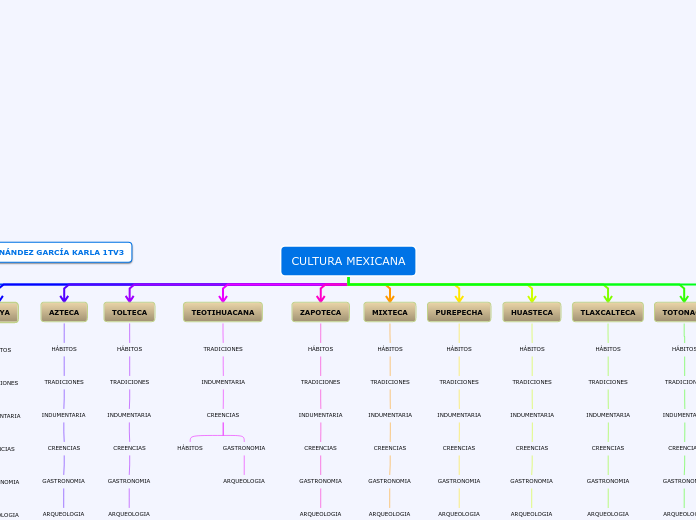Click CREENCIAS beneath PUREPECHA
Image resolution: width=696 pixels, height=520 pixels.
(x=459, y=448)
